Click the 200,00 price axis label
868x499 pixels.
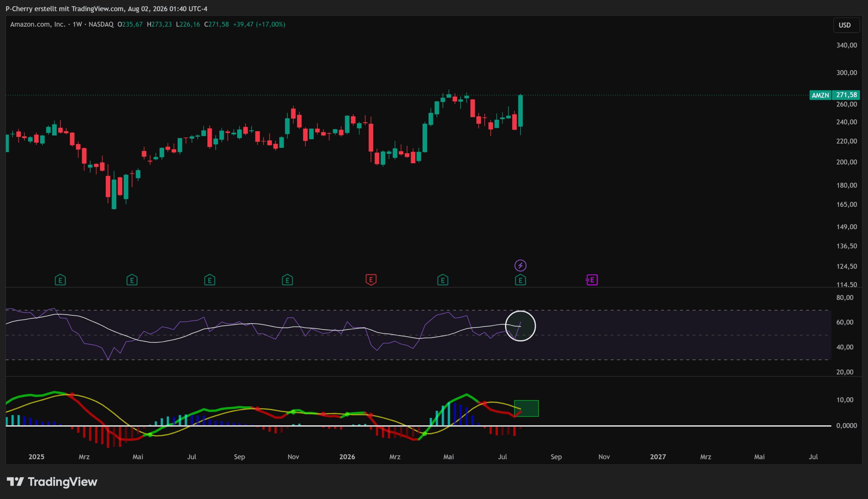tap(846, 162)
